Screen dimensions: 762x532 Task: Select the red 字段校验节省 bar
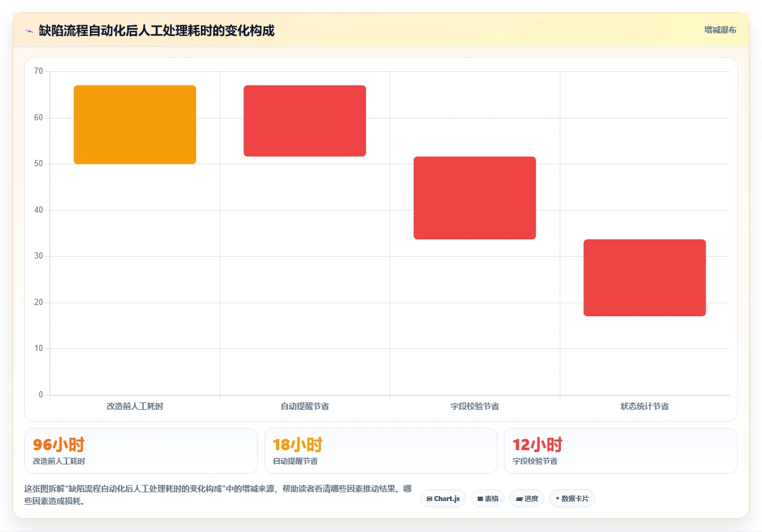475,198
